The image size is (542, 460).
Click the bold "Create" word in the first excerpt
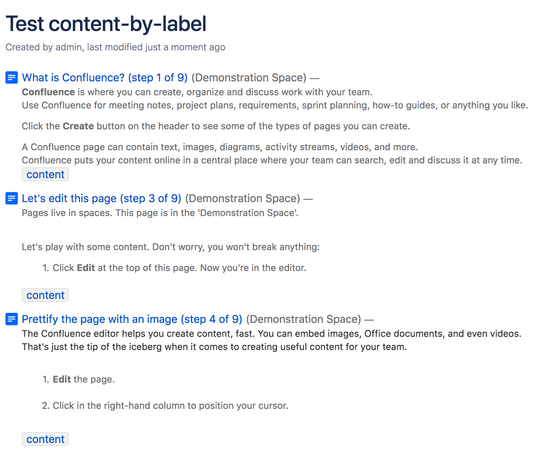[x=78, y=126]
